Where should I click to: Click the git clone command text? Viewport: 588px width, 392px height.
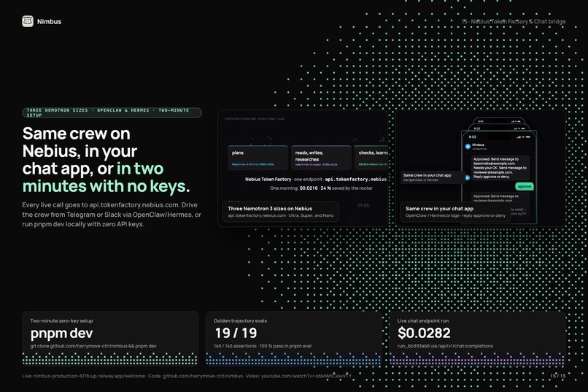coord(93,346)
